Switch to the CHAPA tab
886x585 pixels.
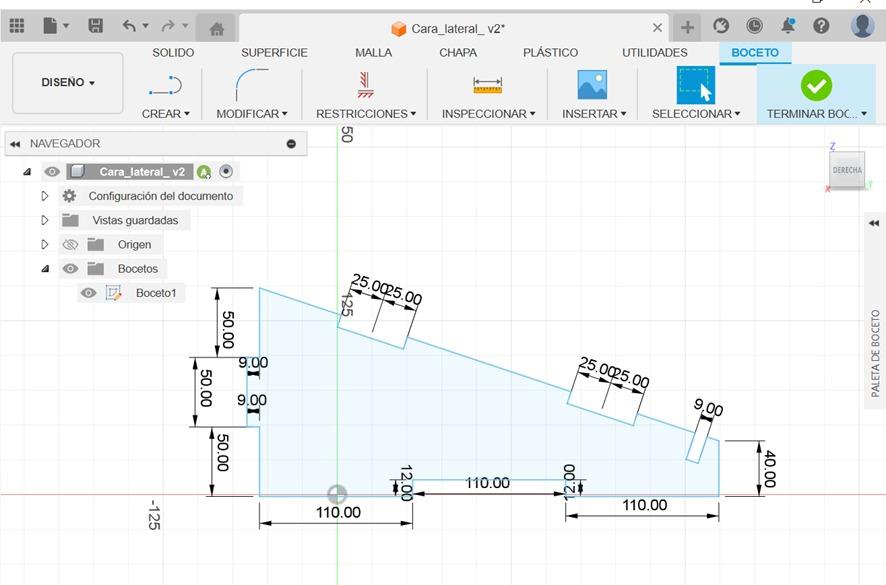458,53
